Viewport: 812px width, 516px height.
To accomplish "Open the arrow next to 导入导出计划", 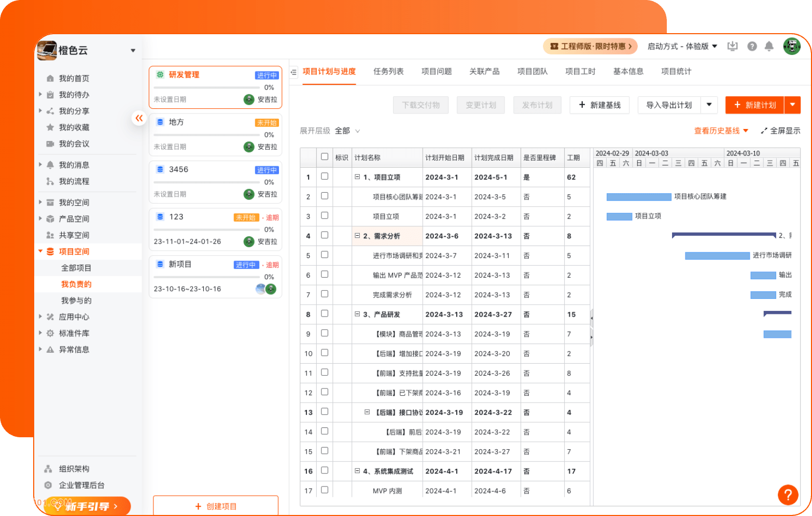I will pyautogui.click(x=709, y=105).
